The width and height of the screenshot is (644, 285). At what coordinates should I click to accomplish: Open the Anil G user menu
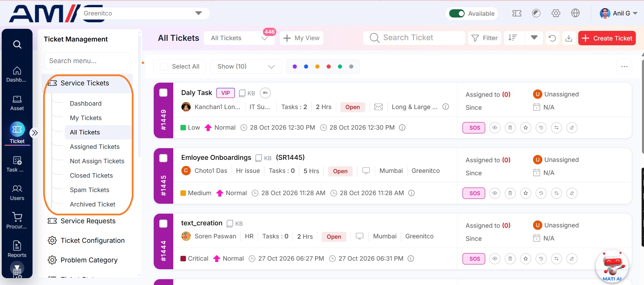point(619,13)
